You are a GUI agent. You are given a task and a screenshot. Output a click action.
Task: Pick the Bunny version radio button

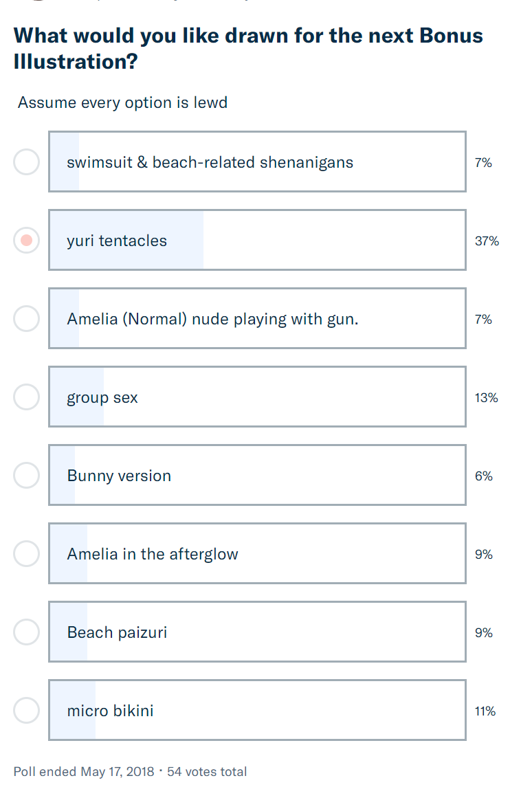click(x=27, y=476)
